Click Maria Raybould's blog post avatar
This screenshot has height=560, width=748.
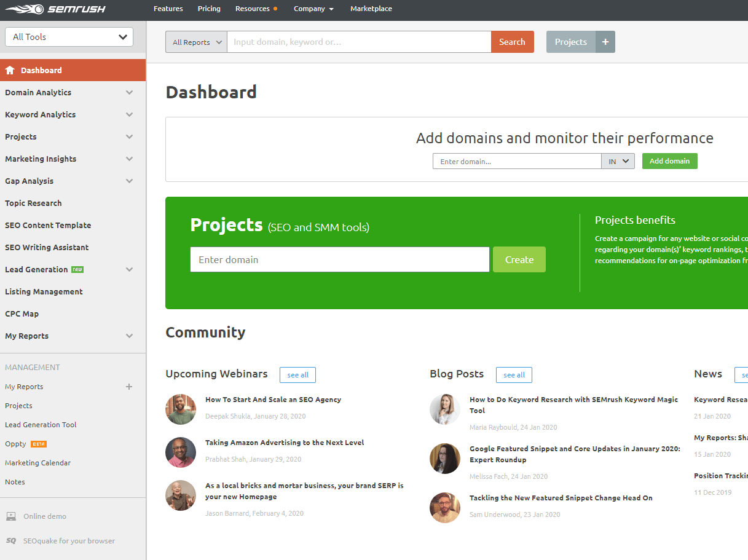(x=445, y=409)
